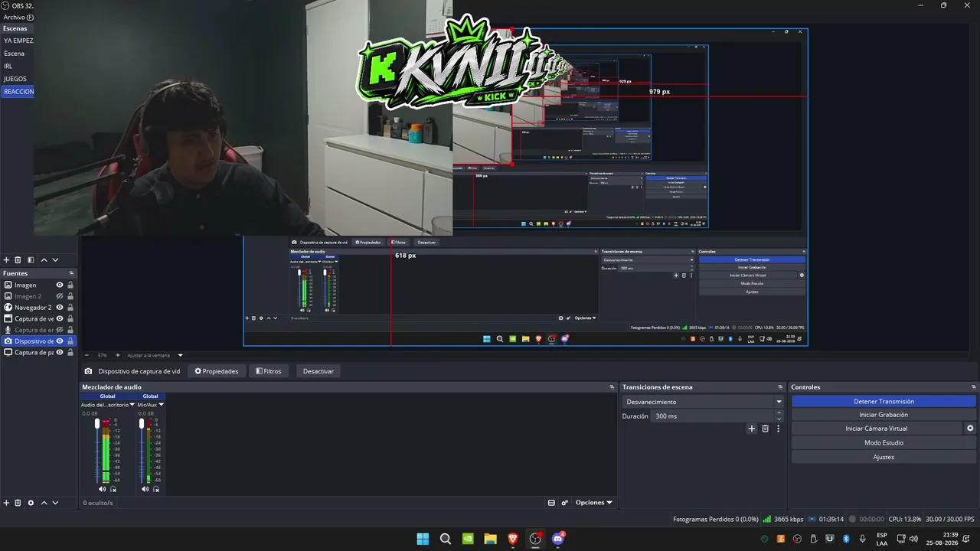Open Windows Start menu
980x551 pixels.
[x=423, y=539]
